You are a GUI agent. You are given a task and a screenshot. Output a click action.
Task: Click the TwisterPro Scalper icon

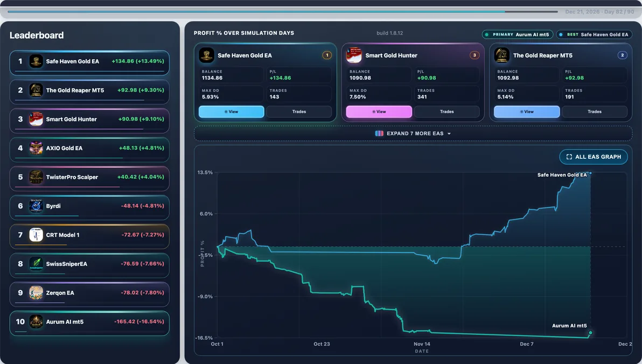(x=36, y=177)
